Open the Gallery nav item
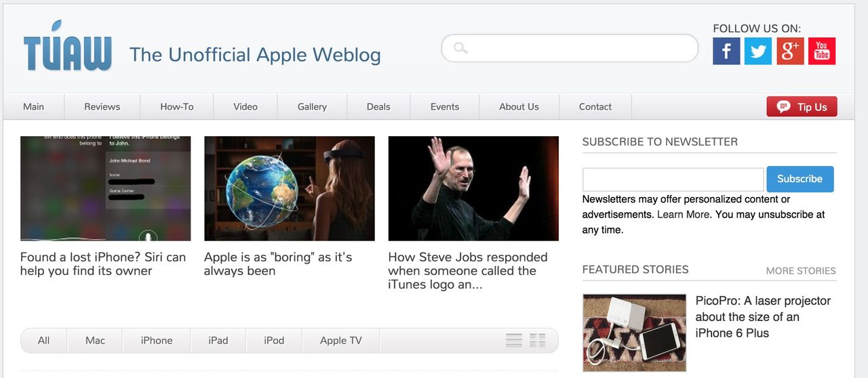 312,106
